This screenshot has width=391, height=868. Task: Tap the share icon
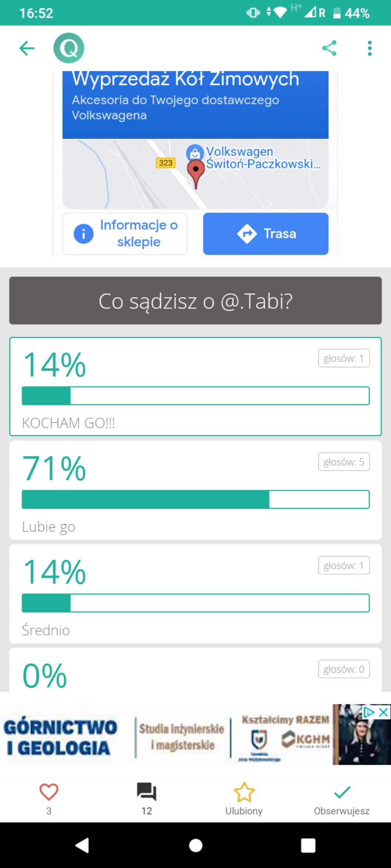coord(329,48)
